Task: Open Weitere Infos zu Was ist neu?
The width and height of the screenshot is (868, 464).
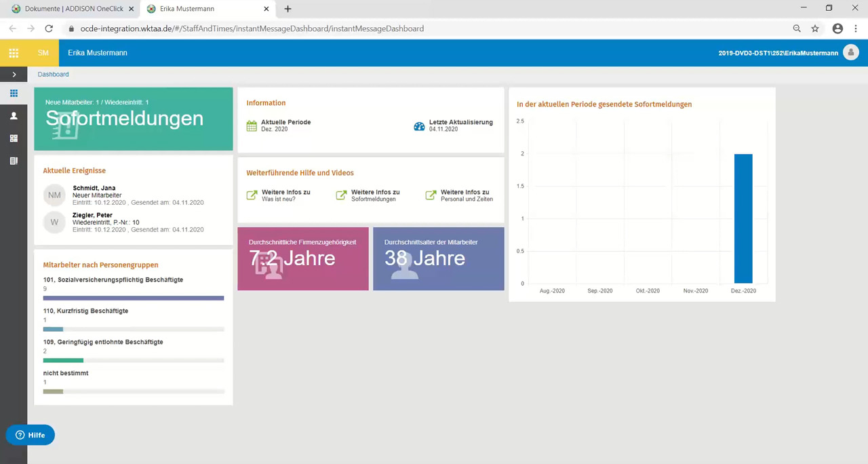Action: tap(279, 195)
